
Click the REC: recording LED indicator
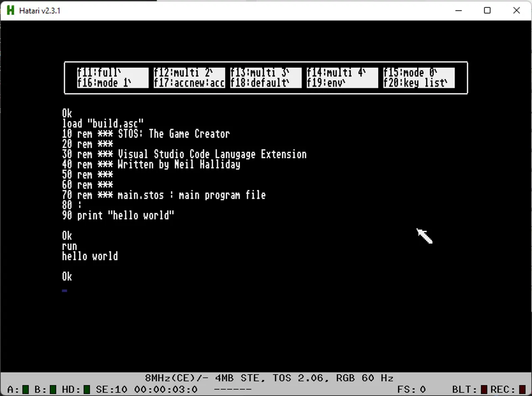pos(522,389)
